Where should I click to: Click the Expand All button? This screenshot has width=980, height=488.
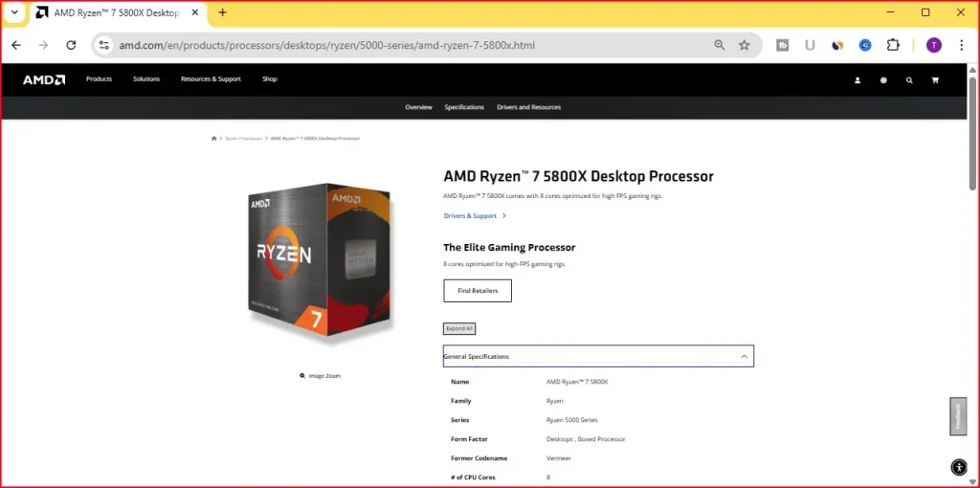[x=459, y=328]
